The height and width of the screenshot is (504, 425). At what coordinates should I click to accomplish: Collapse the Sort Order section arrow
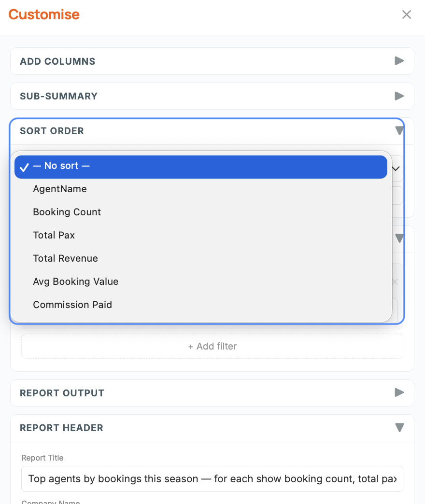tap(399, 131)
